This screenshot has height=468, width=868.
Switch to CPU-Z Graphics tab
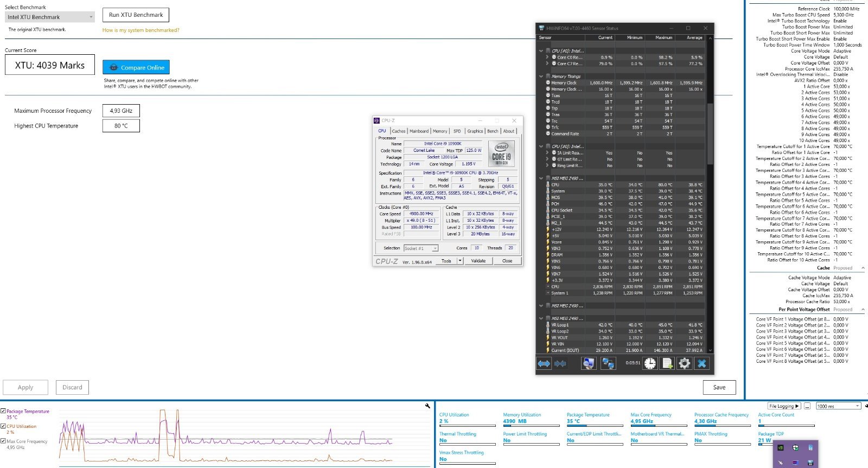pos(475,131)
